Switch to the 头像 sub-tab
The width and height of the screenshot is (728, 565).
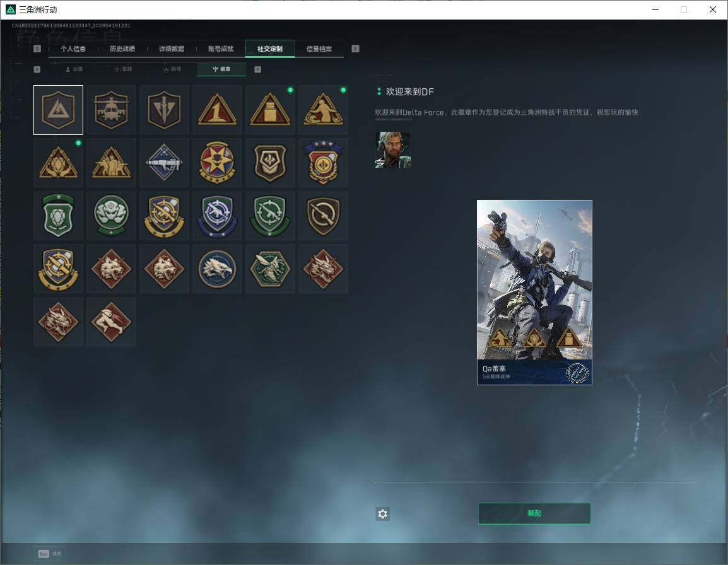(74, 69)
